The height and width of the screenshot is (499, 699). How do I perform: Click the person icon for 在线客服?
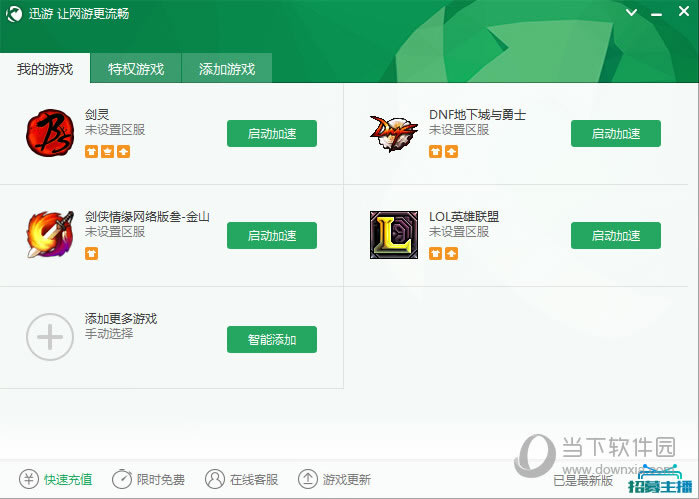[215, 479]
